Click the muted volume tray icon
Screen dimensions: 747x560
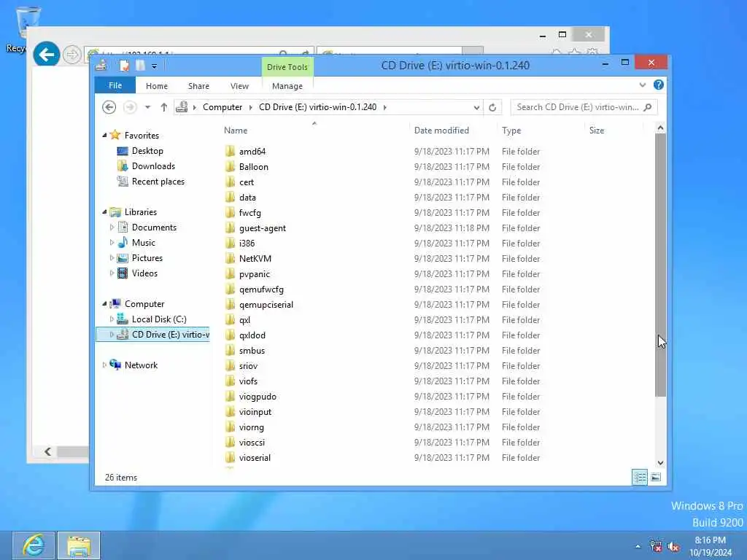pyautogui.click(x=673, y=547)
